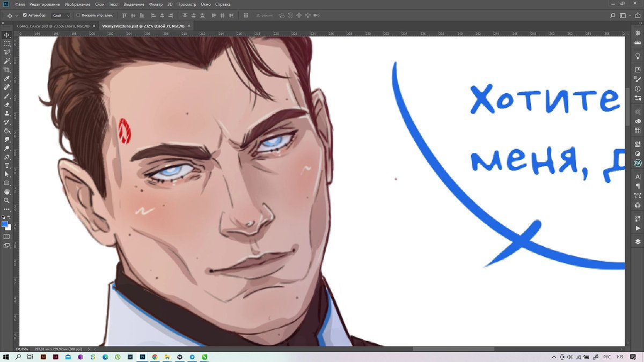
Task: Open the Слои menu
Action: pos(99,4)
